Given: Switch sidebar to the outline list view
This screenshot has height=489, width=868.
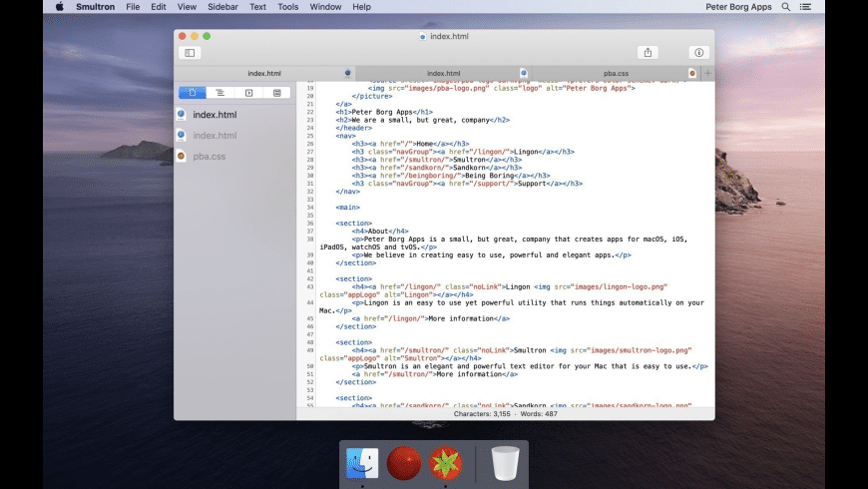Looking at the screenshot, I should [220, 93].
